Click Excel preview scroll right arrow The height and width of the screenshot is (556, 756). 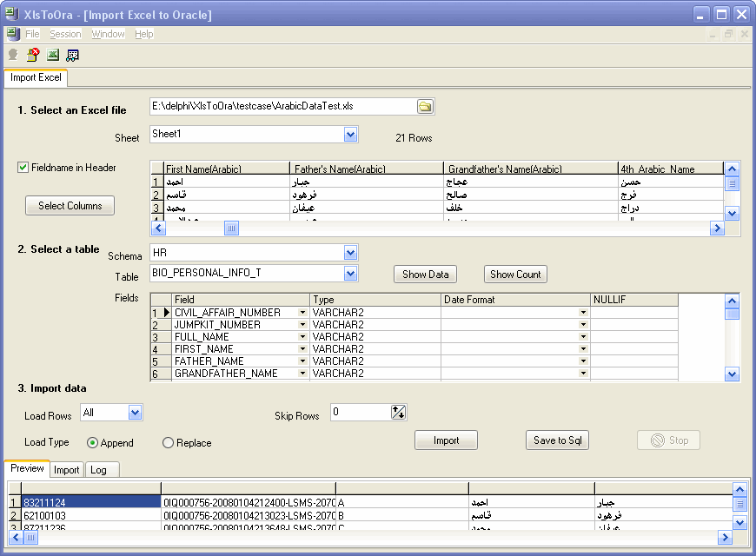click(717, 228)
